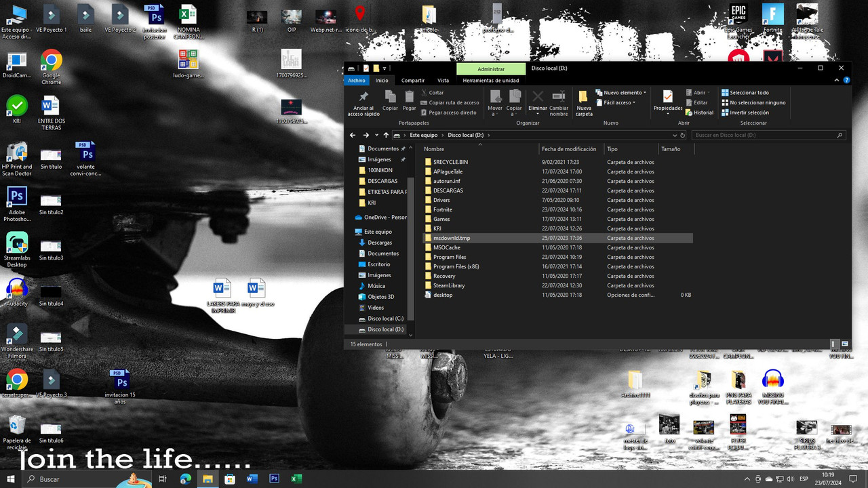This screenshot has width=868, height=488.
Task: Click Seleccionar todo option
Action: (x=745, y=93)
